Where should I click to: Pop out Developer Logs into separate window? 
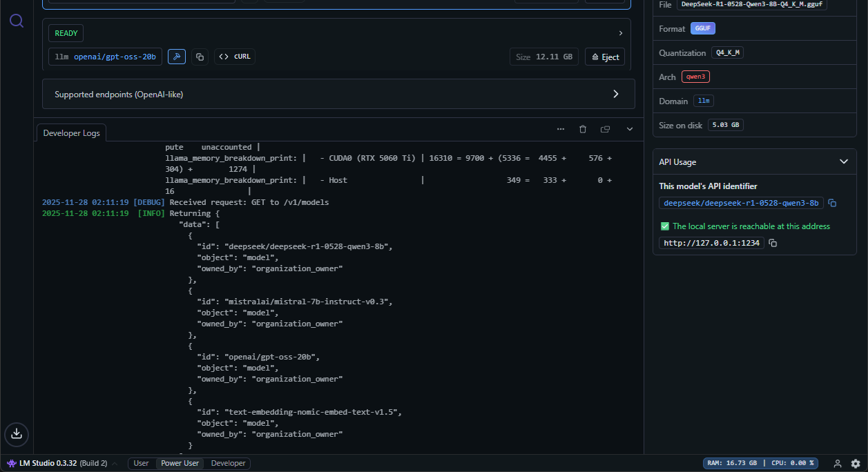(606, 129)
